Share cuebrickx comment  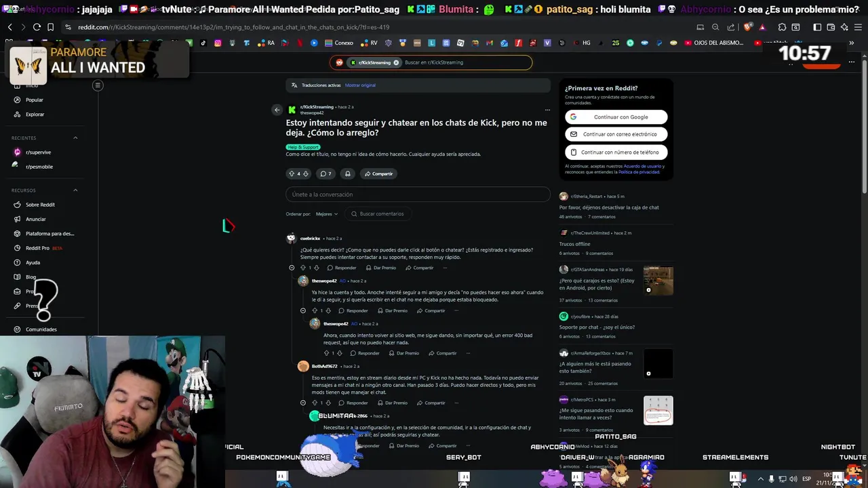(x=419, y=268)
